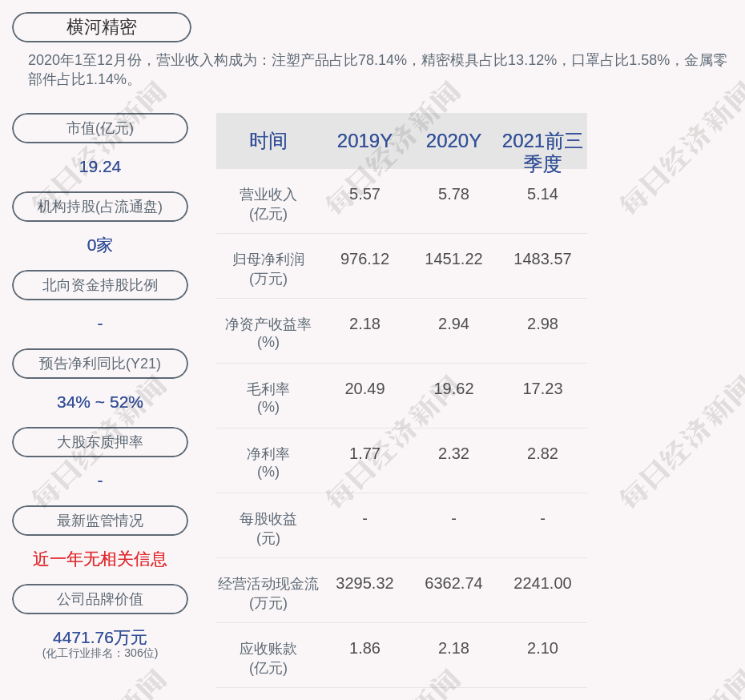Screen dimensions: 745x700
Task: Click the 营业收入(亿元) row label
Action: point(268,204)
